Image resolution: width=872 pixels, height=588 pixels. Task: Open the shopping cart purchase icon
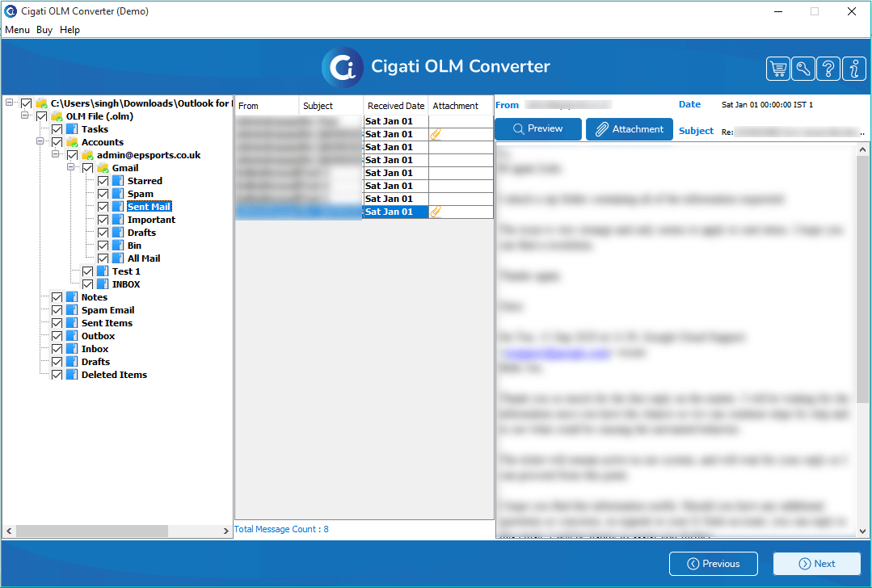[778, 69]
